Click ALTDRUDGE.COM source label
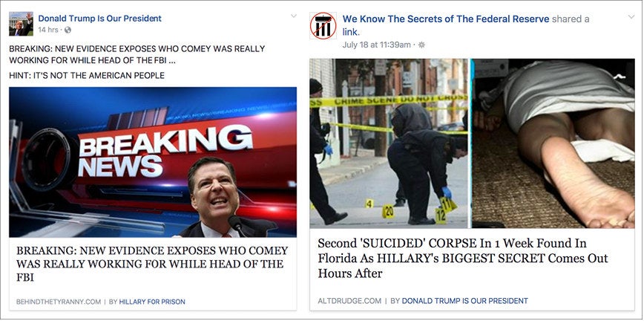644x321 pixels. pyautogui.click(x=349, y=301)
